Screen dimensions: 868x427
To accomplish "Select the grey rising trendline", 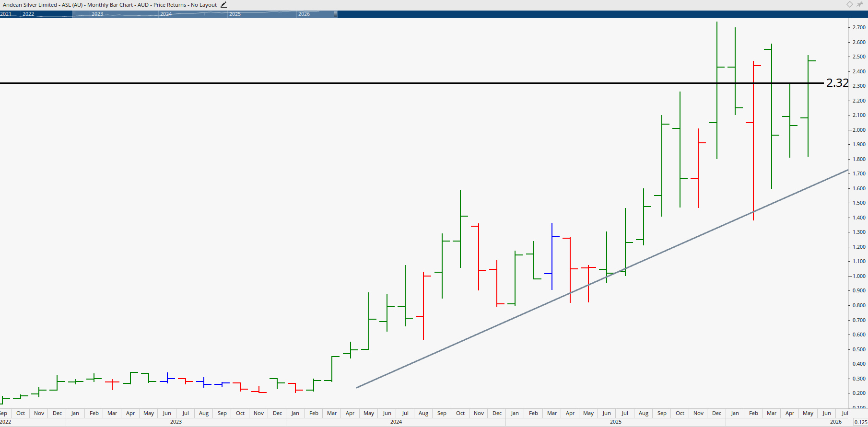I will coord(602,279).
